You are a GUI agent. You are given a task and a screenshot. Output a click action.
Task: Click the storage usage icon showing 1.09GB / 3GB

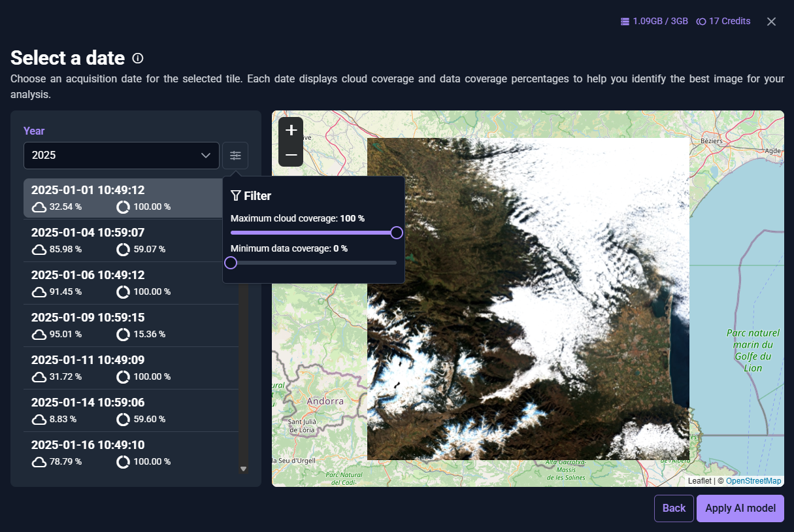click(623, 21)
